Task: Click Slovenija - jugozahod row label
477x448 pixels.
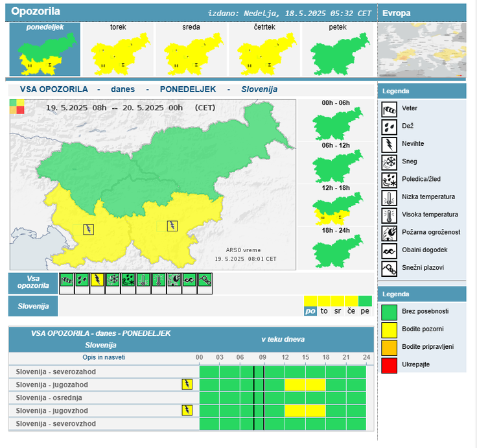Action: tap(52, 384)
